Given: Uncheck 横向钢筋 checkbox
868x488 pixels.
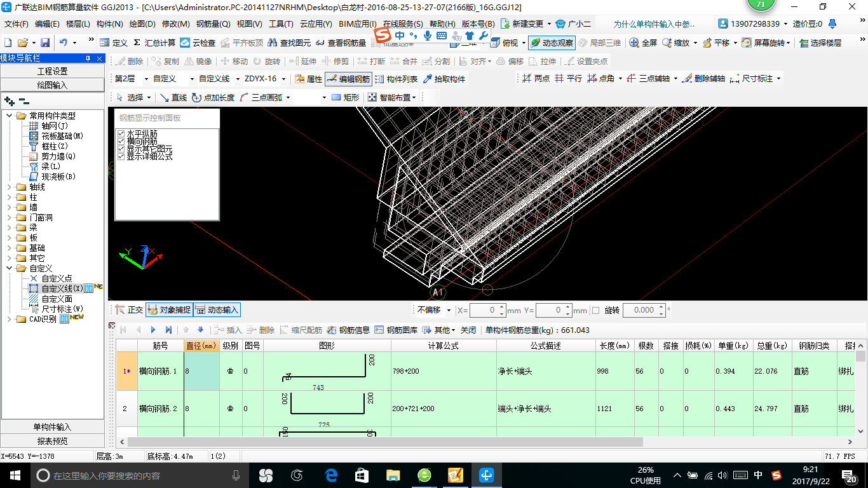Looking at the screenshot, I should click(121, 141).
